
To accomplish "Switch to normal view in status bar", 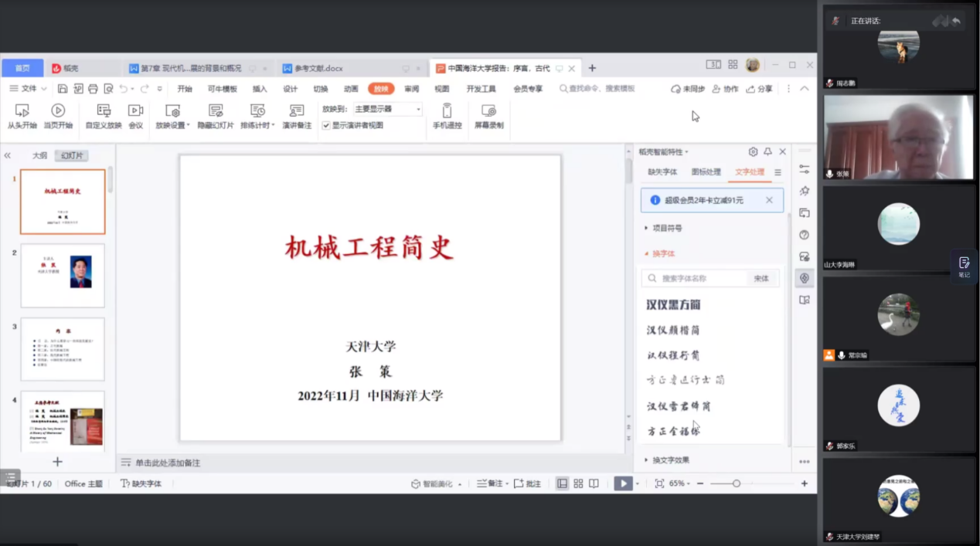I will click(562, 483).
